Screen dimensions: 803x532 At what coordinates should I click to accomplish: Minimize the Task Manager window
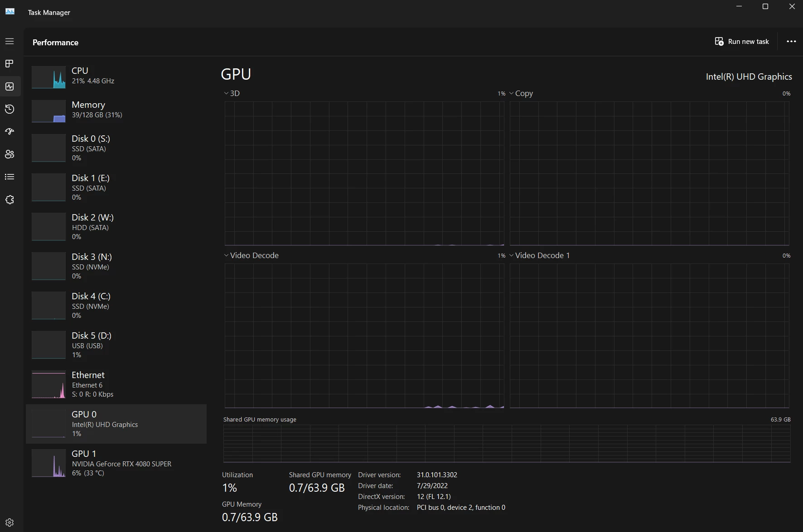click(x=739, y=6)
